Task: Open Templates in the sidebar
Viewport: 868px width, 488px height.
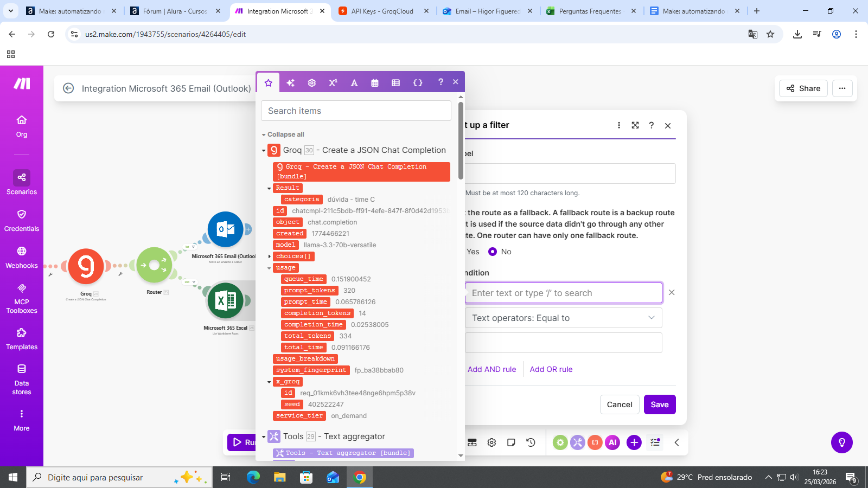Action: [x=22, y=339]
